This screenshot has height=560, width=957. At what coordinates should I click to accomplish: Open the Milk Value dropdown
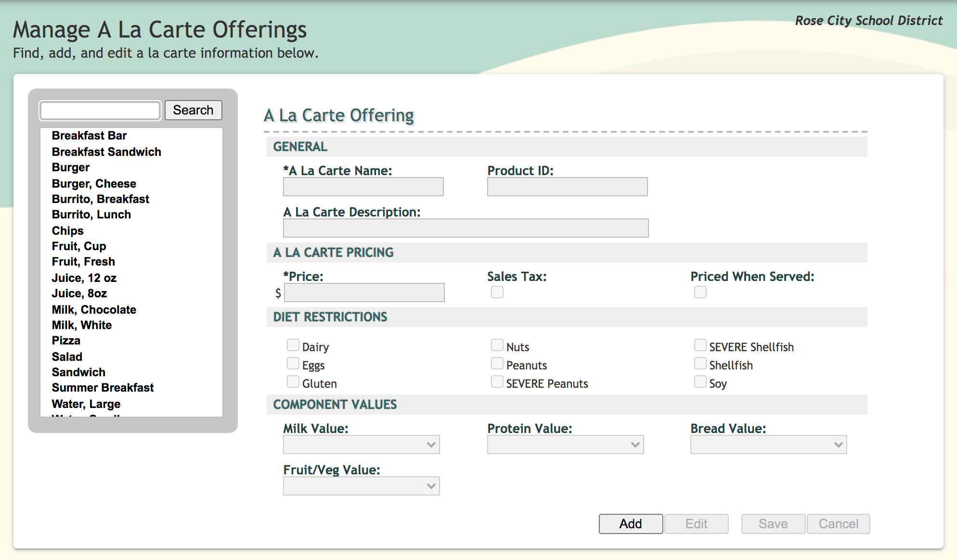(x=362, y=445)
